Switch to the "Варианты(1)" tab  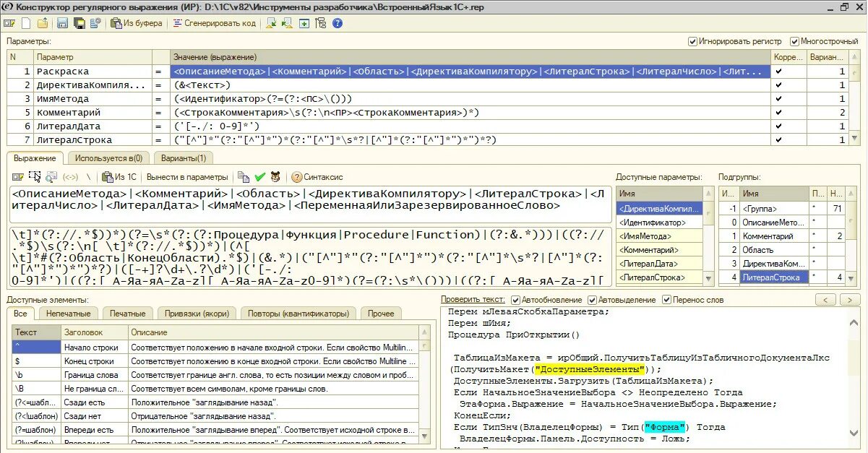click(183, 158)
